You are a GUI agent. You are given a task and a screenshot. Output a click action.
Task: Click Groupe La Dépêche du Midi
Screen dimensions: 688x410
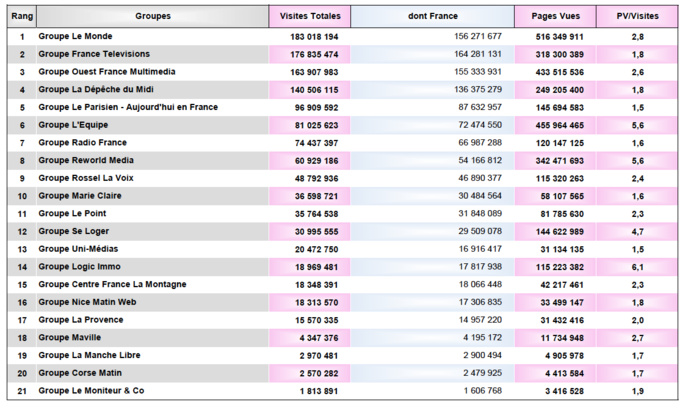coord(95,90)
